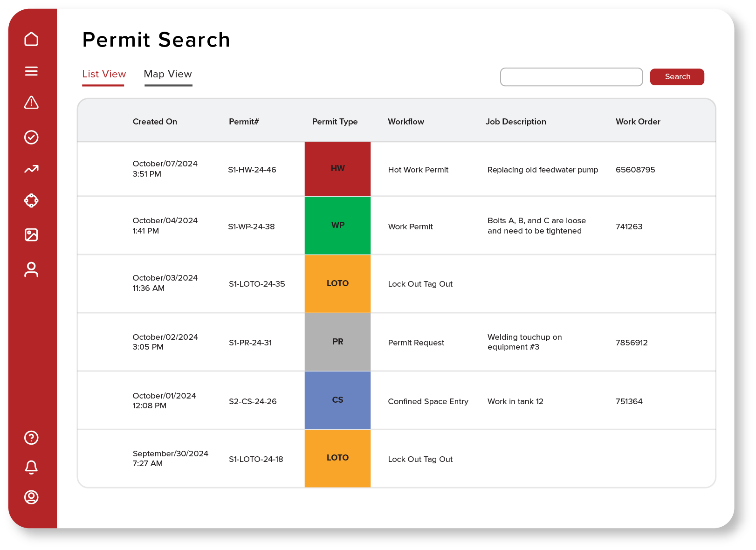Click the warning triangle alert icon
Image resolution: width=756 pixels, height=550 pixels.
click(x=31, y=103)
